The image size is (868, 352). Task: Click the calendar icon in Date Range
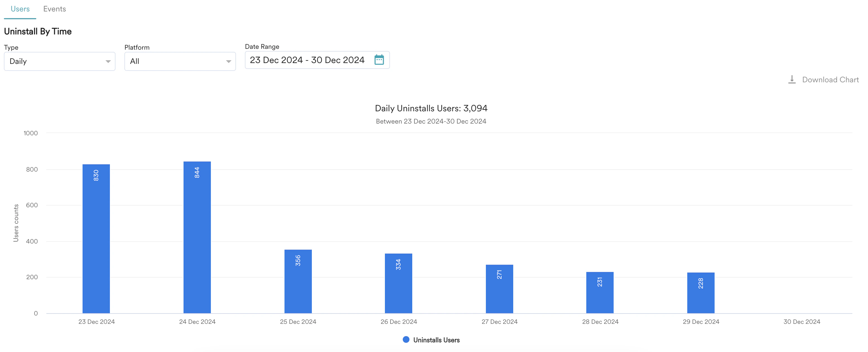[379, 60]
